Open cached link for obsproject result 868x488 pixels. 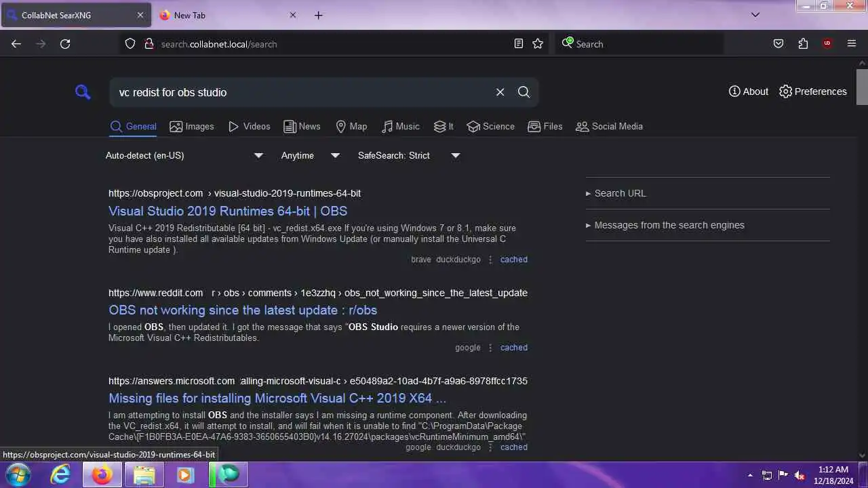click(x=514, y=260)
